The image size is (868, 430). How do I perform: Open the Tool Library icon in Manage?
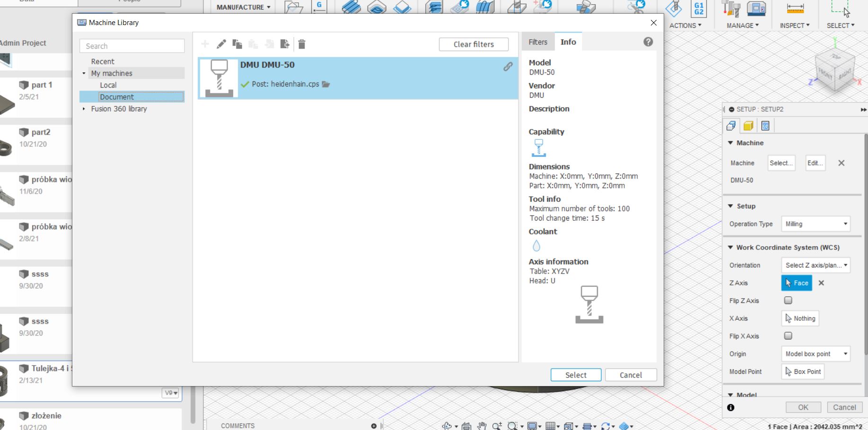coord(731,9)
